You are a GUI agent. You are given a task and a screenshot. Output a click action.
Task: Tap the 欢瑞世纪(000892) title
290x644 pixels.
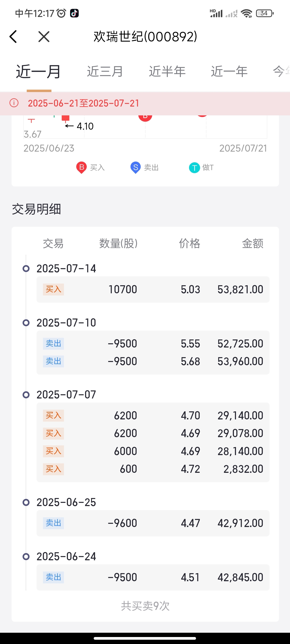[x=145, y=36]
